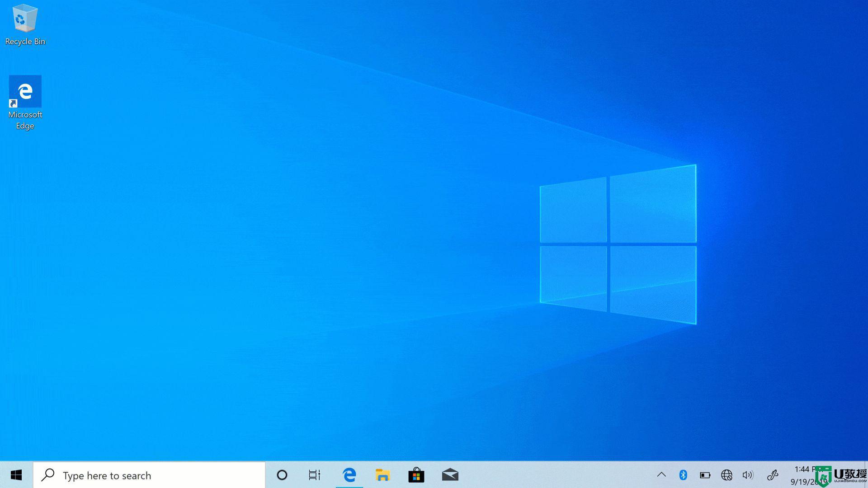Image resolution: width=868 pixels, height=488 pixels.
Task: Toggle network/language indicator
Action: click(x=726, y=475)
